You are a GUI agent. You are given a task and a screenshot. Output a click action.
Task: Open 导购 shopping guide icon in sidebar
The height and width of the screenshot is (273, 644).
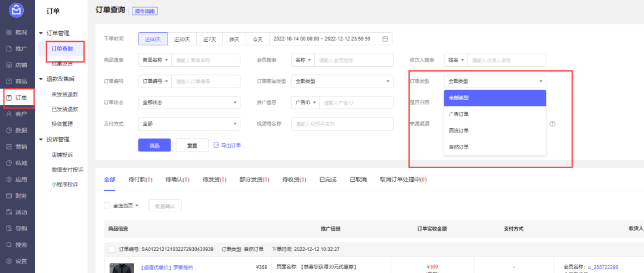point(9,228)
